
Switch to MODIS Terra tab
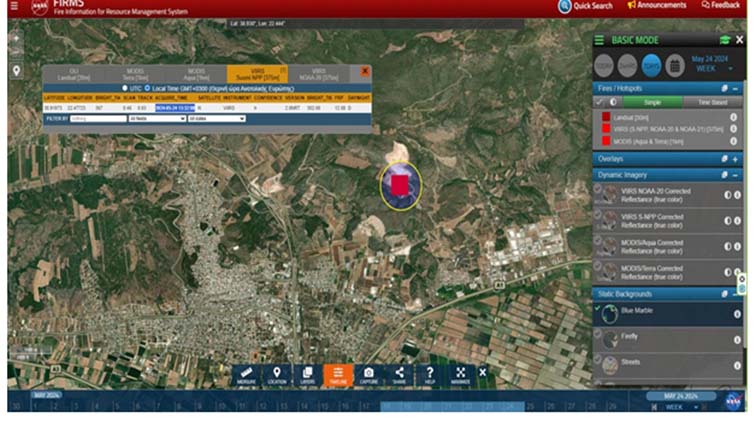[x=135, y=74]
